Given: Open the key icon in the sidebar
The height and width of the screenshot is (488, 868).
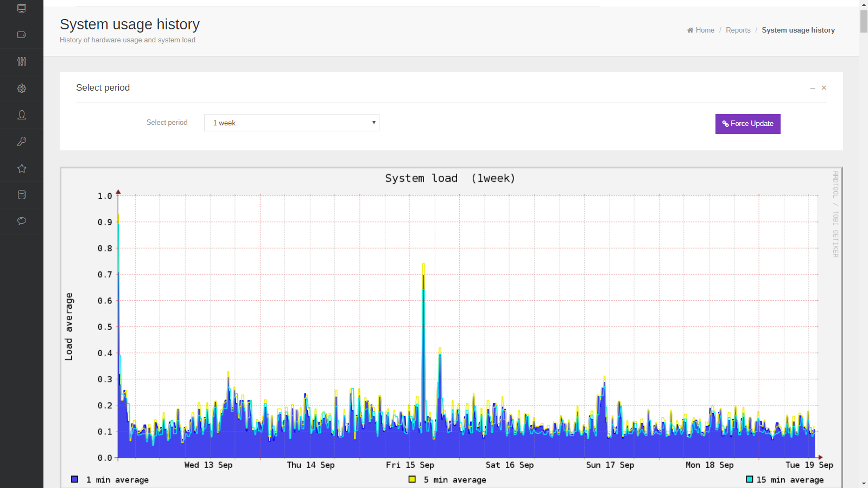Looking at the screenshot, I should [x=22, y=141].
